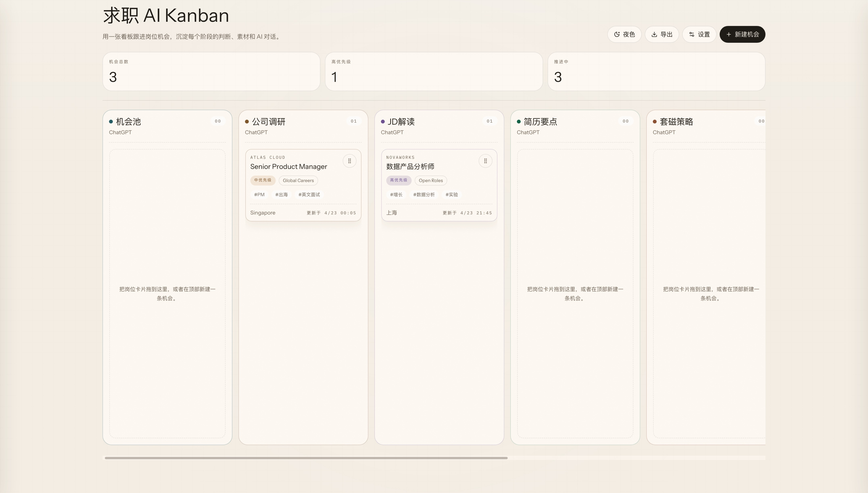This screenshot has height=493, width=868.
Task: Click the 01 count badge in JD解读
Action: (x=490, y=121)
